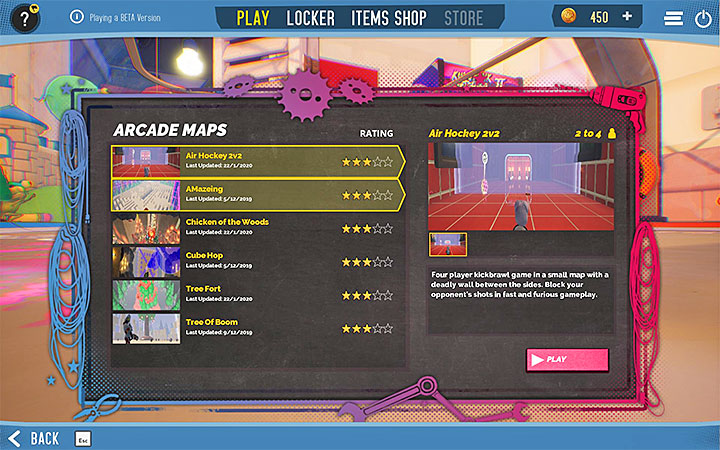Click the beta version info icon

[77, 17]
